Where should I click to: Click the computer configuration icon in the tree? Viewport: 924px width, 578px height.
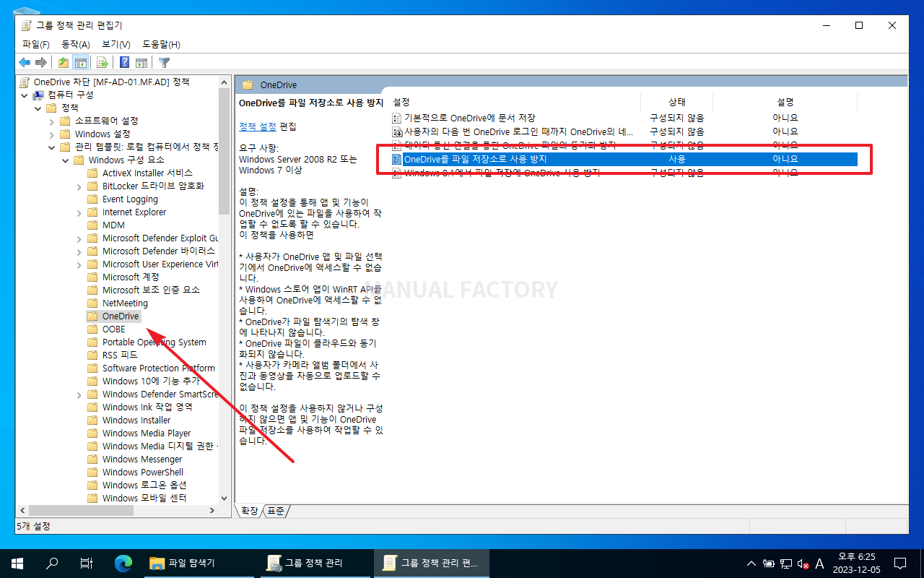(x=38, y=95)
